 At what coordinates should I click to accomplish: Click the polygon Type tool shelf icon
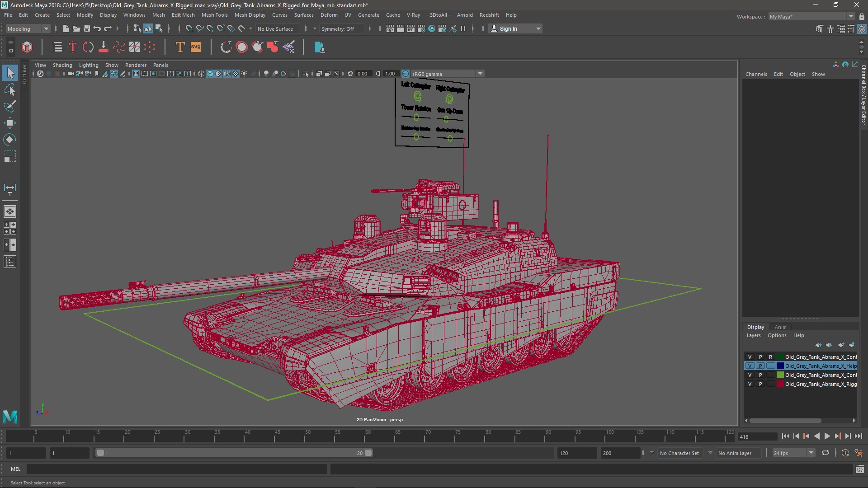point(179,47)
